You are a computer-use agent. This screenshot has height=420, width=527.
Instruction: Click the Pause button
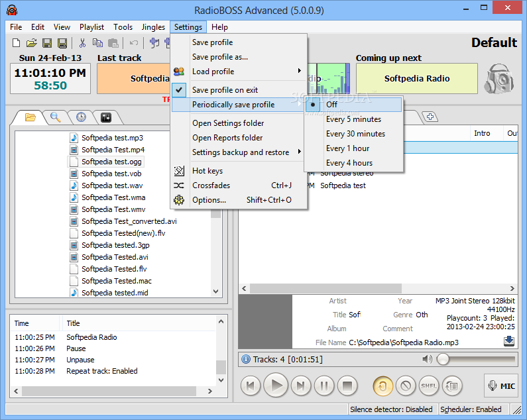[324, 386]
